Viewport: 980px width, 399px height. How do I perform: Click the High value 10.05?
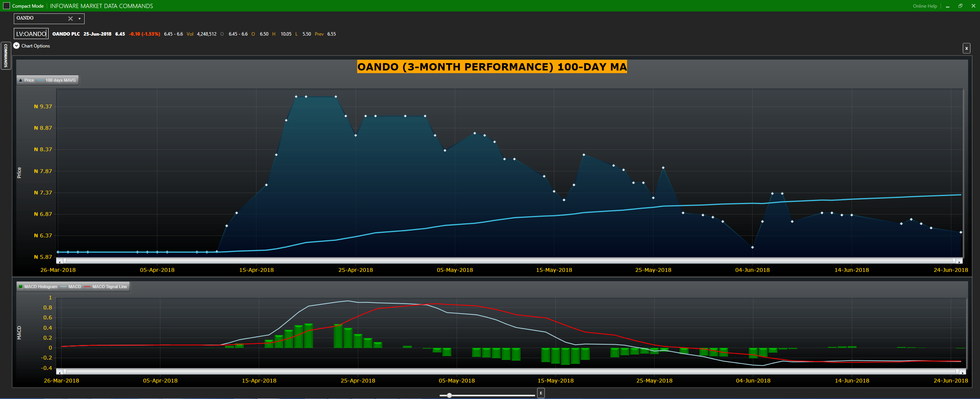pyautogui.click(x=286, y=34)
